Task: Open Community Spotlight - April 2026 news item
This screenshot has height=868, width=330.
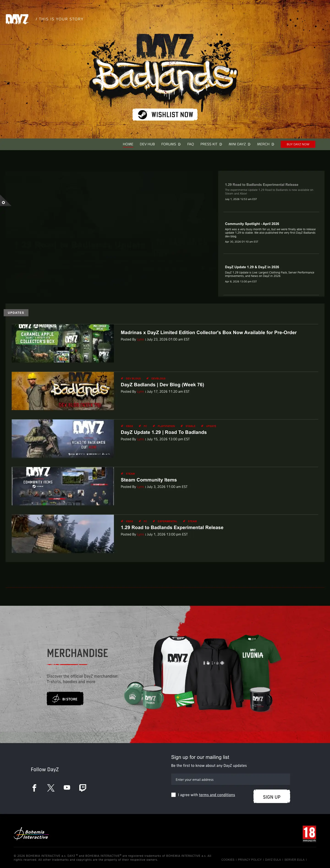Action: click(252, 224)
